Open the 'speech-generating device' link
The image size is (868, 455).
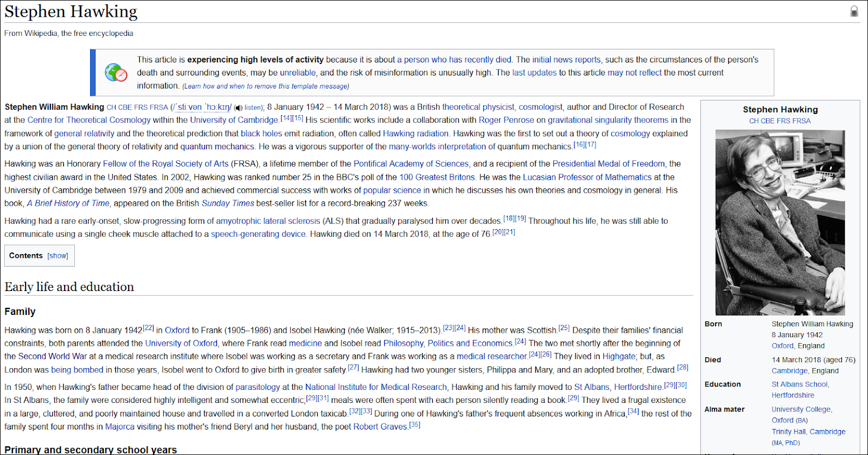coord(258,235)
